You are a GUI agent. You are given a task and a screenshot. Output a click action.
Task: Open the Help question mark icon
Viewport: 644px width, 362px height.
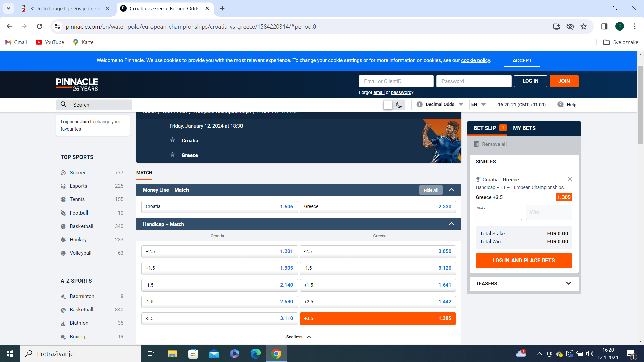click(560, 104)
